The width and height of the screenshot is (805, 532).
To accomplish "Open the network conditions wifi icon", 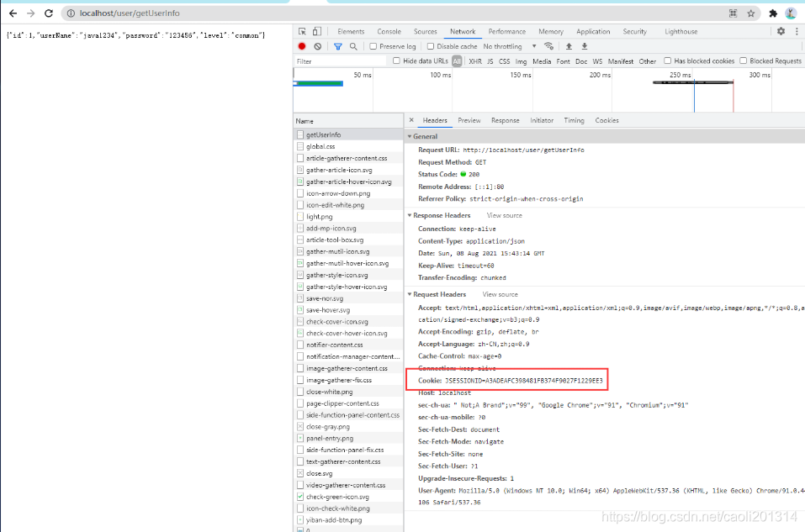I will (548, 46).
